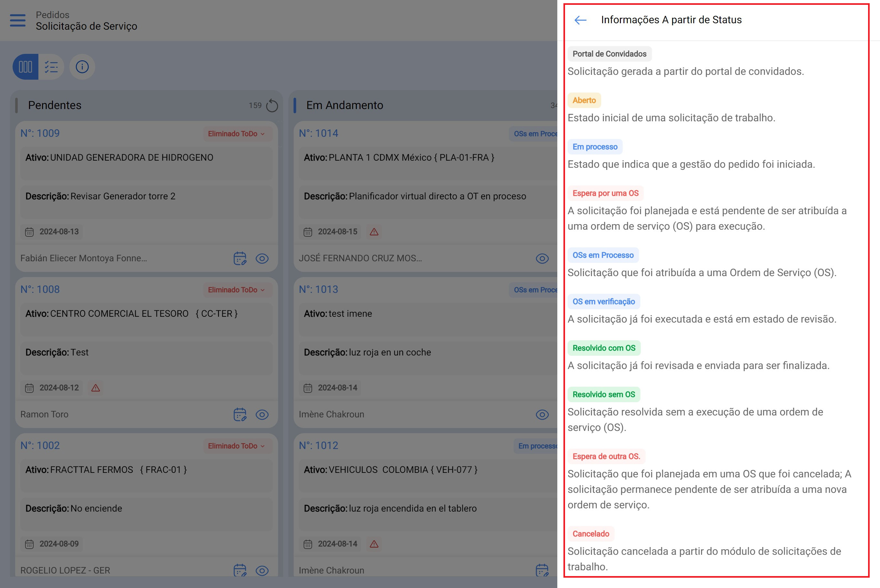Click Pendentes count 159
The image size is (880, 588).
[x=255, y=106]
